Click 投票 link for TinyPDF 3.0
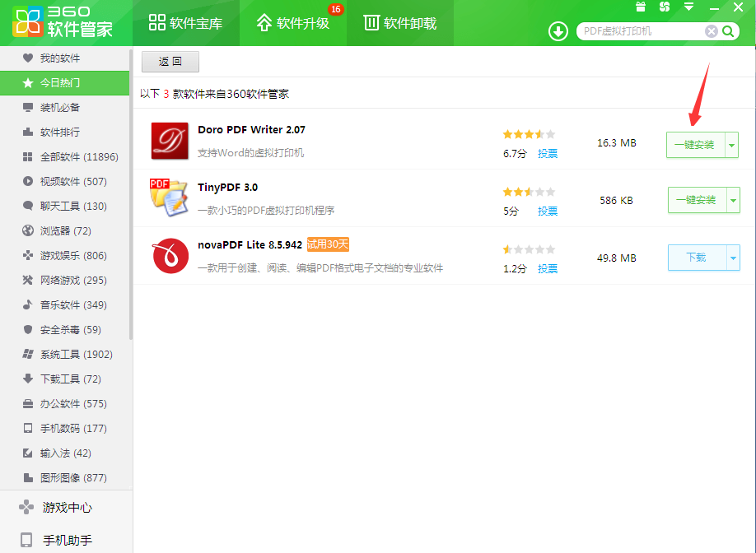 point(548,211)
